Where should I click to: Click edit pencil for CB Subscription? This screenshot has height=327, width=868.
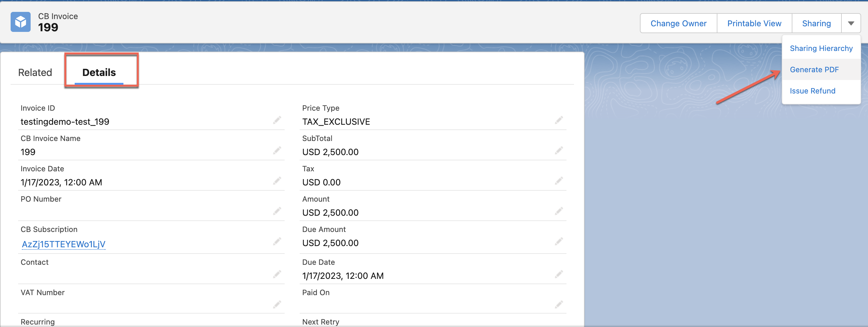point(277,242)
